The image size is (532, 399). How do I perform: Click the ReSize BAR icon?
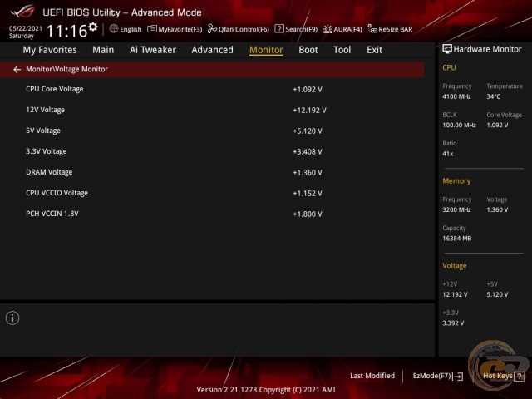pos(372,29)
